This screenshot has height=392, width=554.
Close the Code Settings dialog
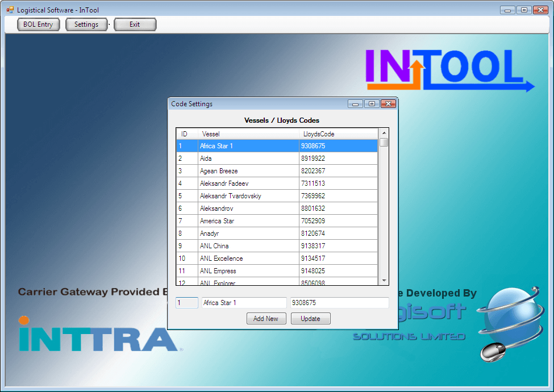point(388,104)
